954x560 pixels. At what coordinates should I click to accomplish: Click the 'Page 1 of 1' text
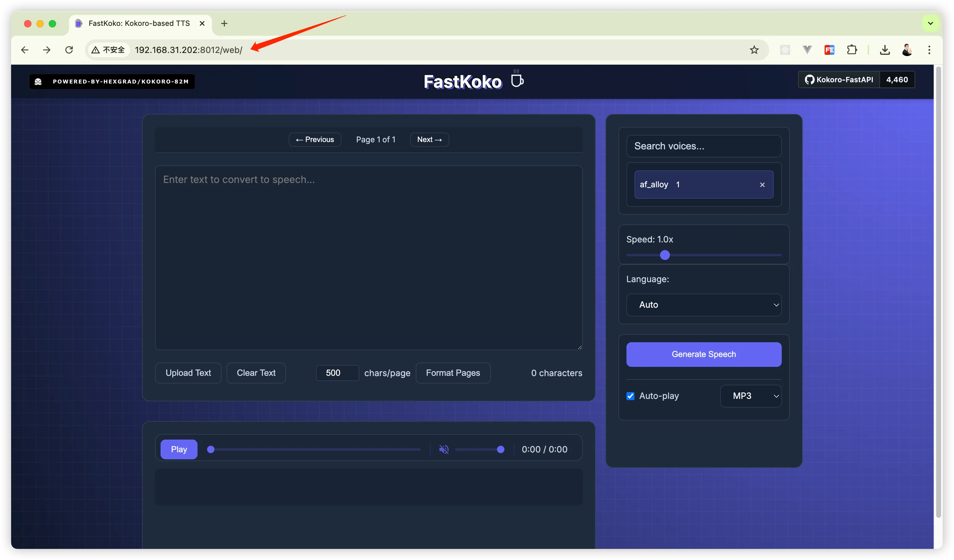click(x=376, y=140)
